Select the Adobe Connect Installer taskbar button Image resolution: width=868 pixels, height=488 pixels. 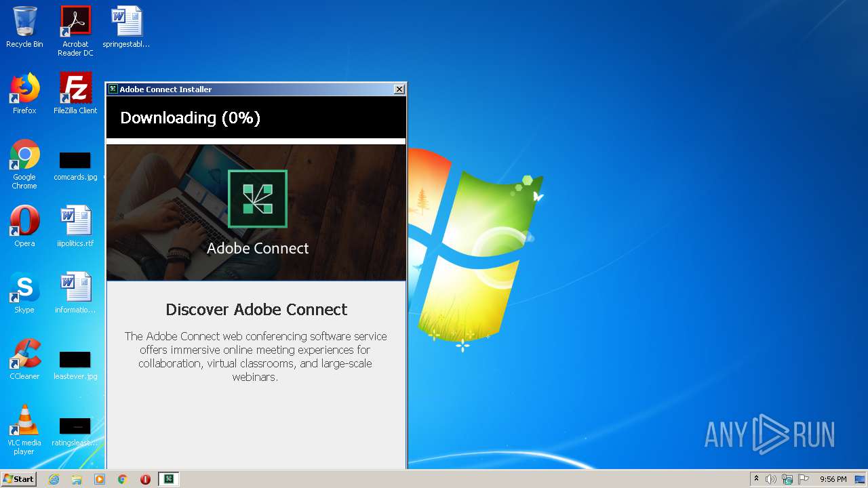click(169, 479)
